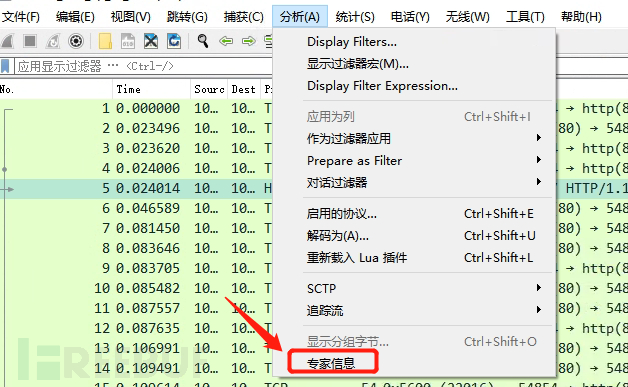Expand the 作为过滤器应用 submenu
The height and width of the screenshot is (387, 628).
414,139
